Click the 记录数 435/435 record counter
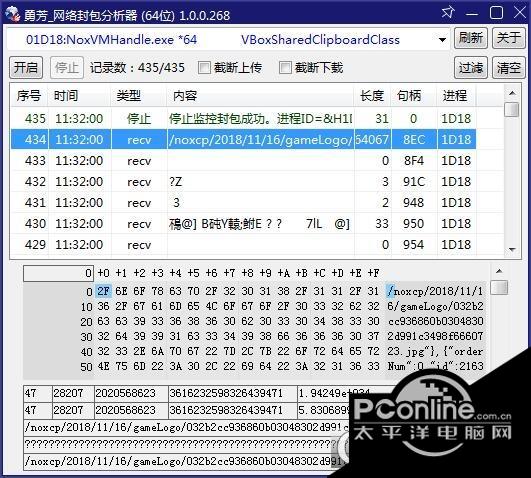This screenshot has width=531, height=478. click(x=137, y=68)
